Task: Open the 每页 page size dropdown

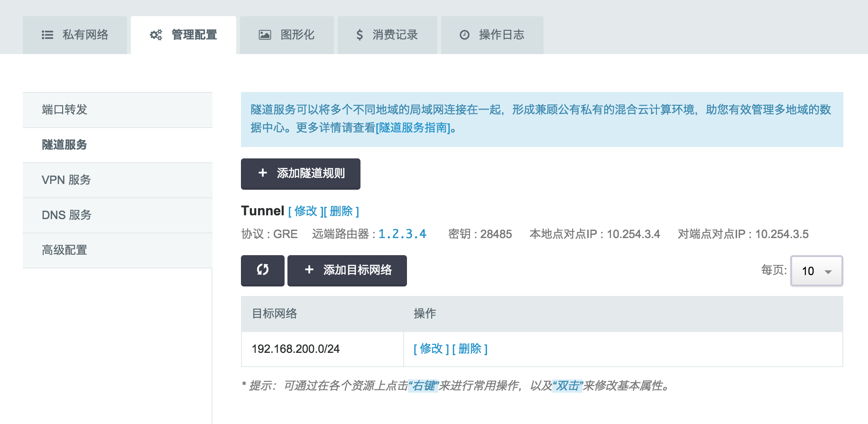Action: point(816,271)
